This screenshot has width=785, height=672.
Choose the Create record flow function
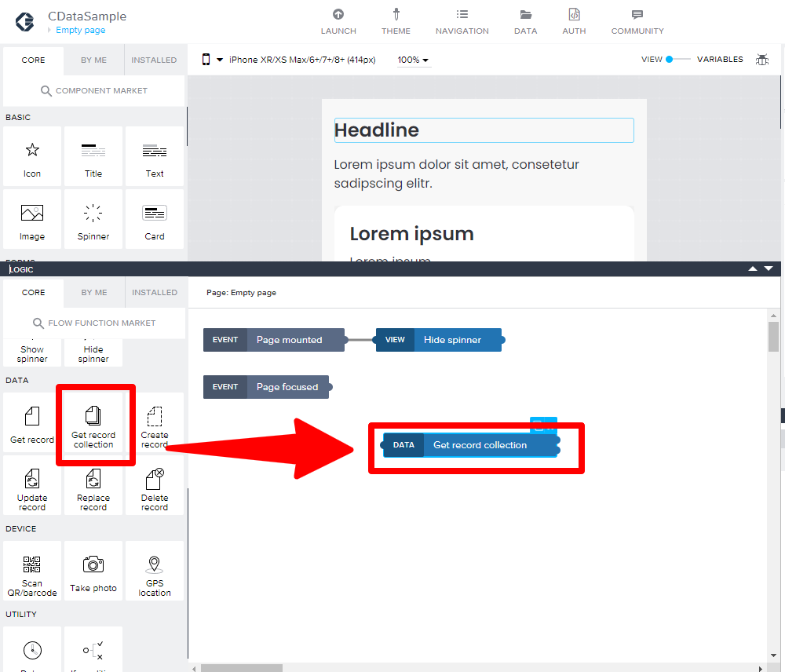pyautogui.click(x=154, y=422)
